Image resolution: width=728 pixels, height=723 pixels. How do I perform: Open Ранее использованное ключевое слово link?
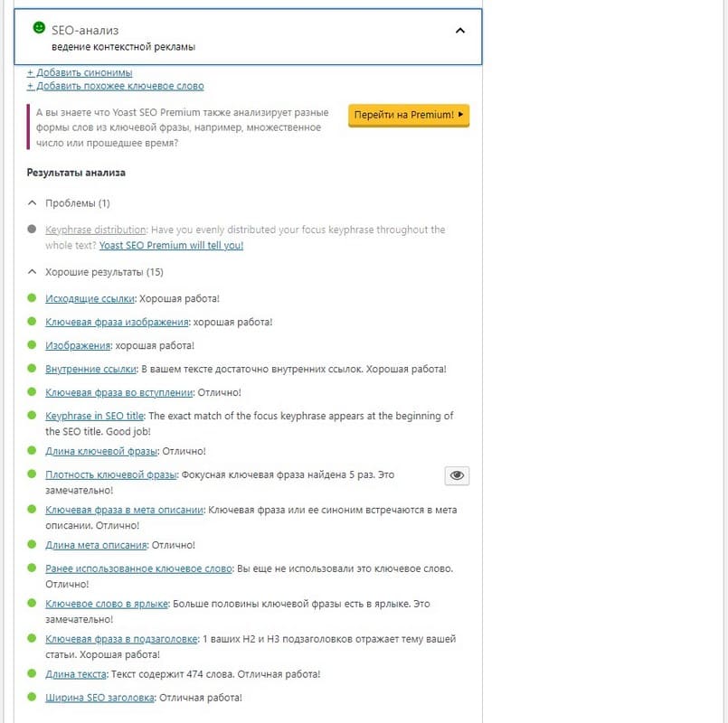139,569
